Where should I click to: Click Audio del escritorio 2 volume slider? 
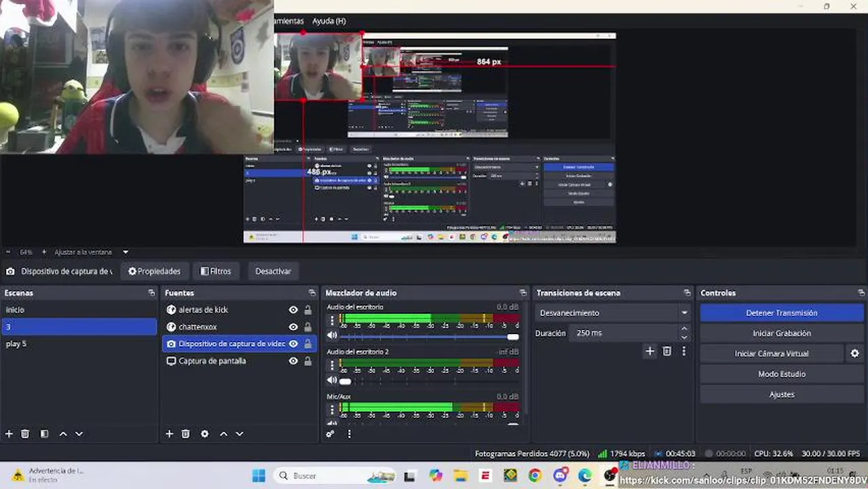[x=430, y=381]
